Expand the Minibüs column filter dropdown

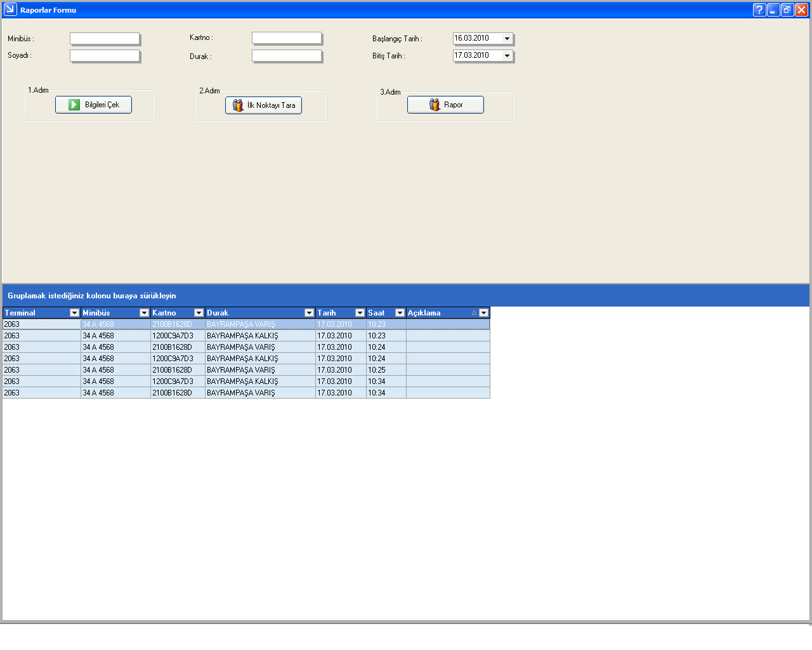pyautogui.click(x=144, y=313)
